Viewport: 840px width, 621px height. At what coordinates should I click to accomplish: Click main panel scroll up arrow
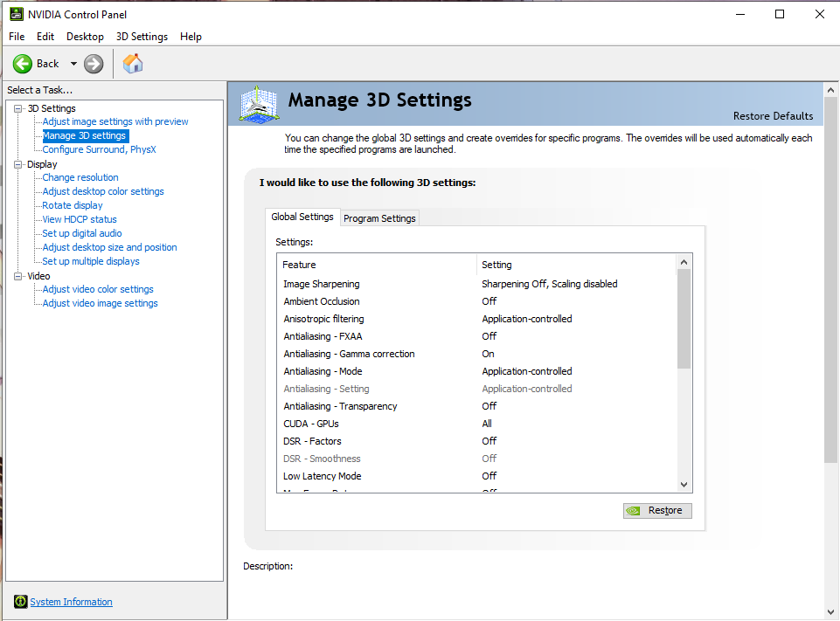coord(831,90)
